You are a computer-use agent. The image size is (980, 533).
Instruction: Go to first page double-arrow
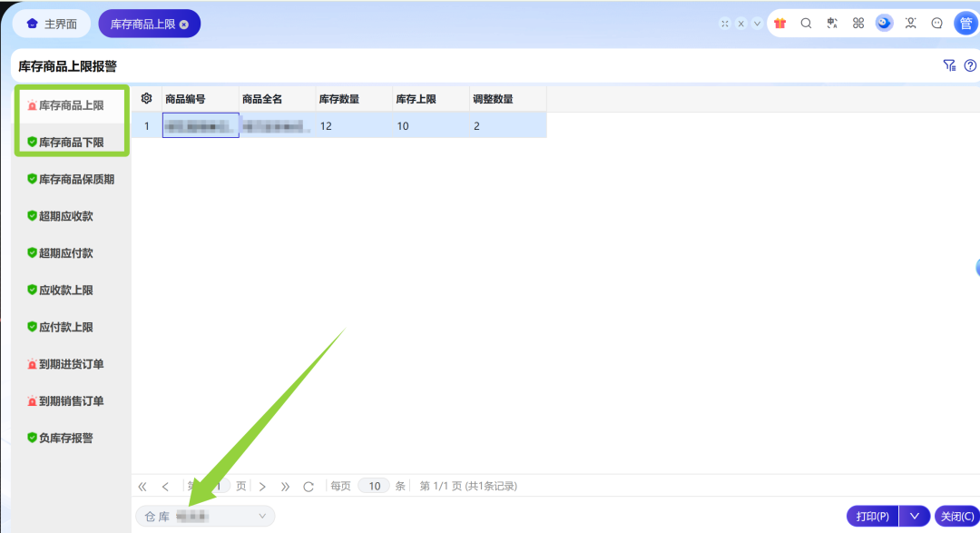pyautogui.click(x=142, y=487)
